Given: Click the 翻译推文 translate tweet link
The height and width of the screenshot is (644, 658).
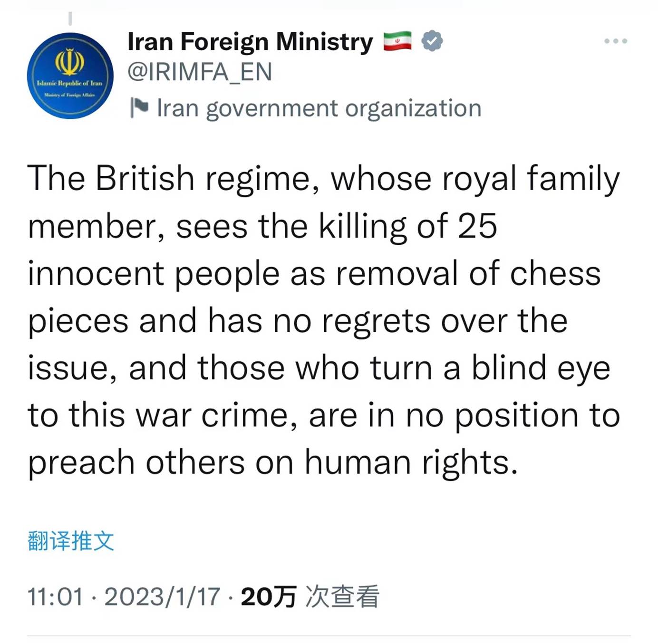Looking at the screenshot, I should tap(71, 541).
